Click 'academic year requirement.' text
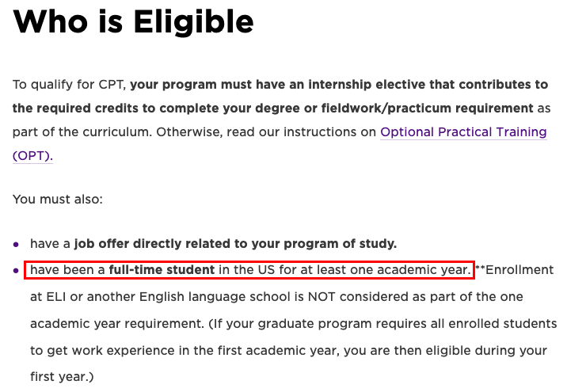Image resolution: width=567 pixels, height=392 pixels. pyautogui.click(x=117, y=324)
